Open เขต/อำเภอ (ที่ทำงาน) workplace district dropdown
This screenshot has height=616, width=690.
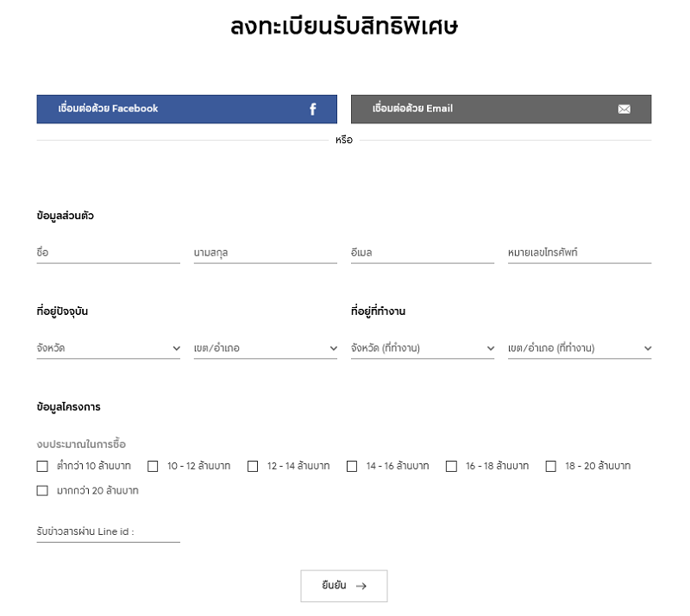[580, 349]
